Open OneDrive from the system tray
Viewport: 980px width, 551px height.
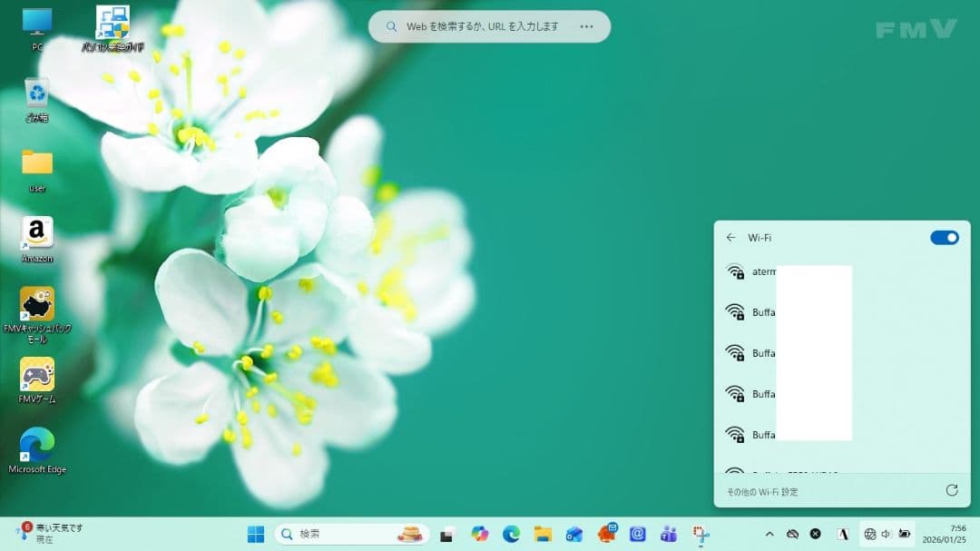pos(792,534)
